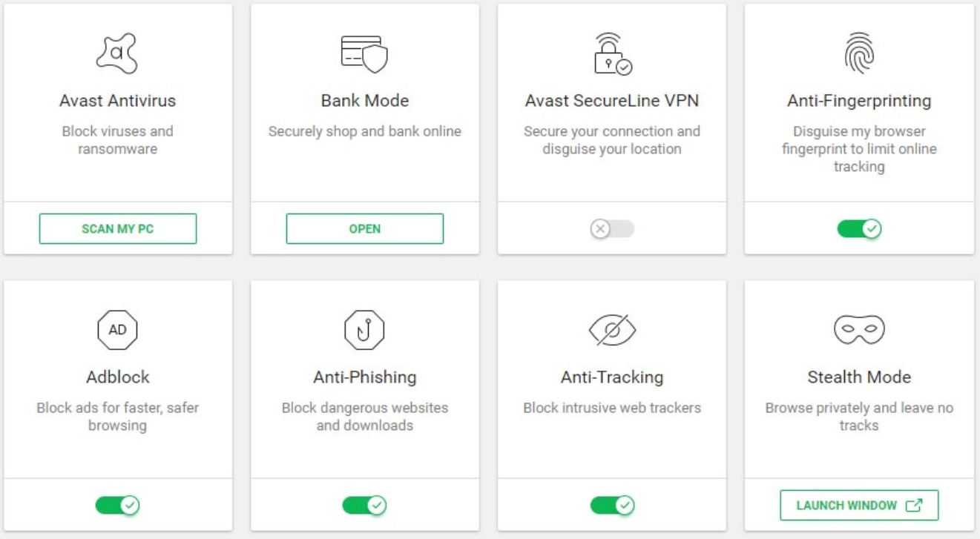Click the Anti-Tracking card title

[x=612, y=377]
